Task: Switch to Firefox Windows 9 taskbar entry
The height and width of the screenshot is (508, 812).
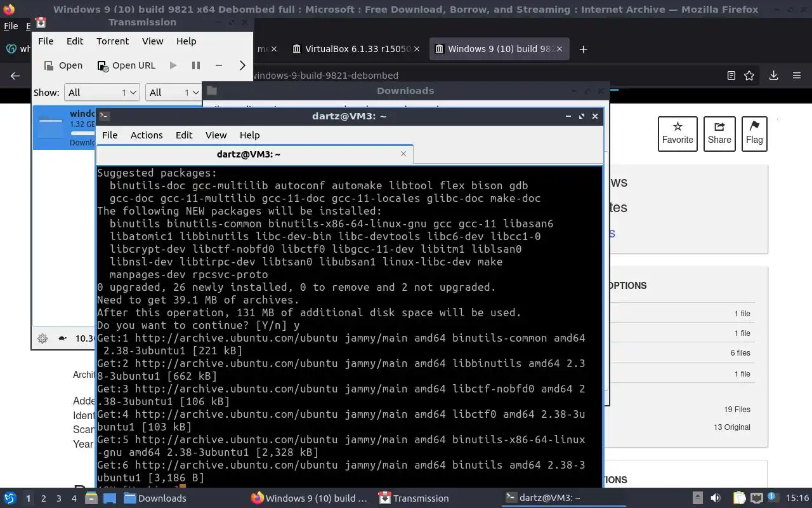Action: coord(310,498)
